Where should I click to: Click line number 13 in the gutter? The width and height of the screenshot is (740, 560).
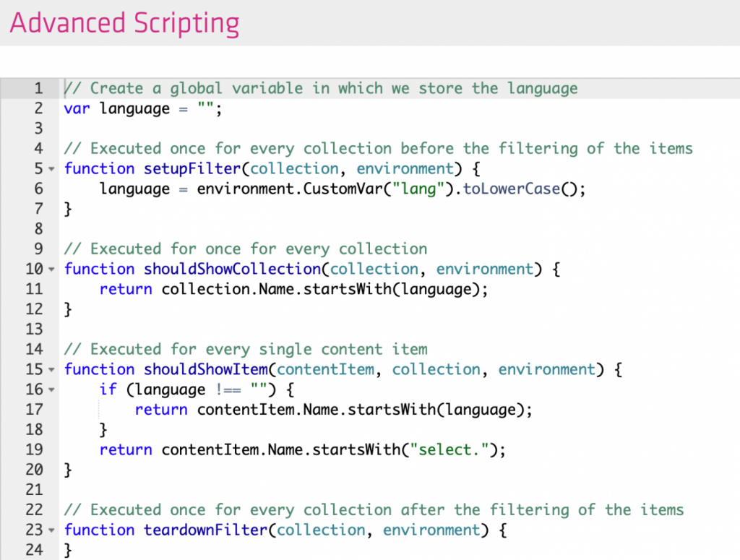(34, 329)
